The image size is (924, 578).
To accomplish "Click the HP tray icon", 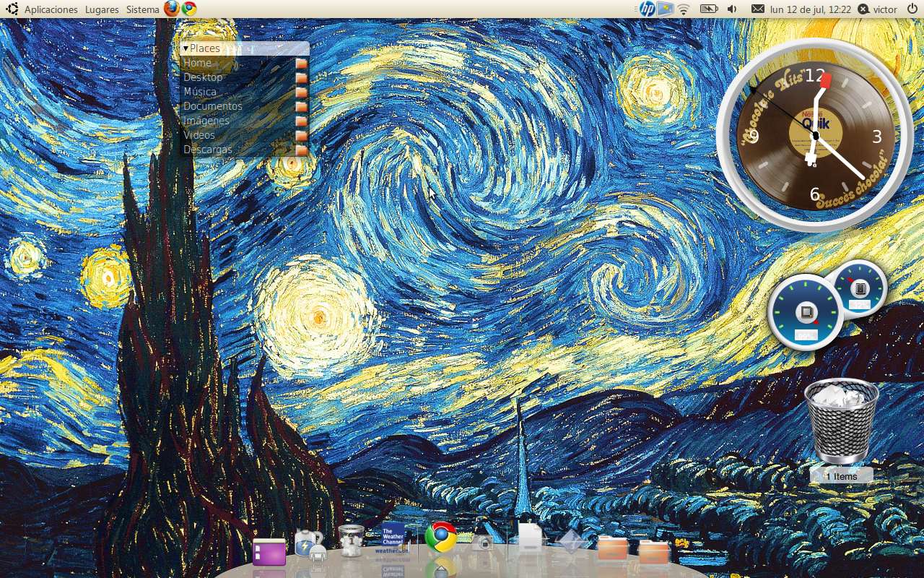I will coord(647,9).
